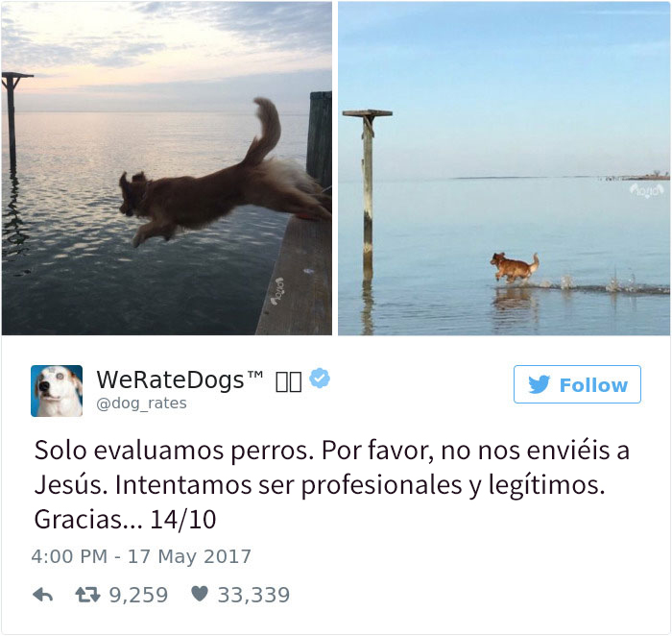
Task: View the 33,339 likes count
Action: tap(253, 595)
